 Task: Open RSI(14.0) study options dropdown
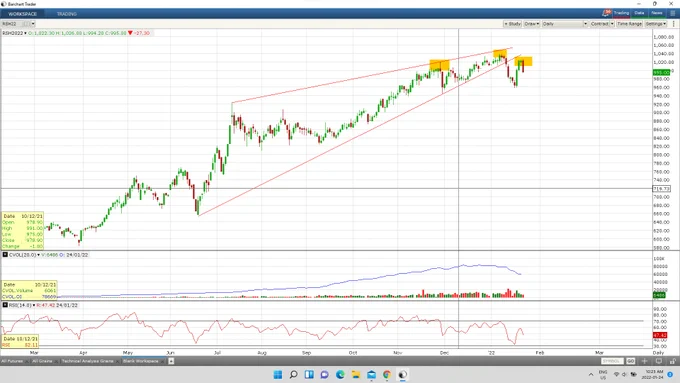click(34, 305)
